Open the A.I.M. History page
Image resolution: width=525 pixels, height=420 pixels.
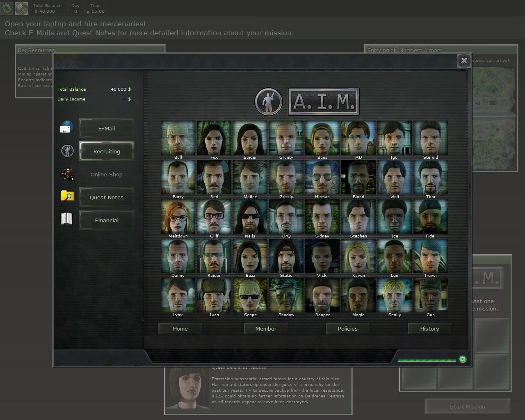[429, 329]
